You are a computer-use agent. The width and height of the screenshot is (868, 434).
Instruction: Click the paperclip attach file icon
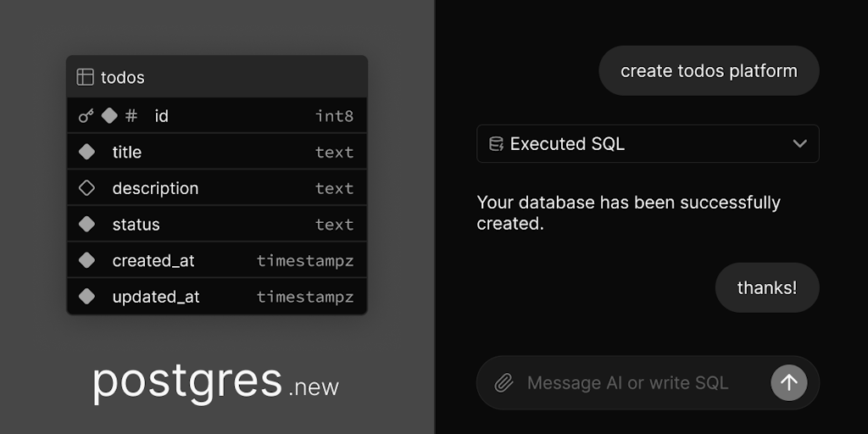coord(504,383)
